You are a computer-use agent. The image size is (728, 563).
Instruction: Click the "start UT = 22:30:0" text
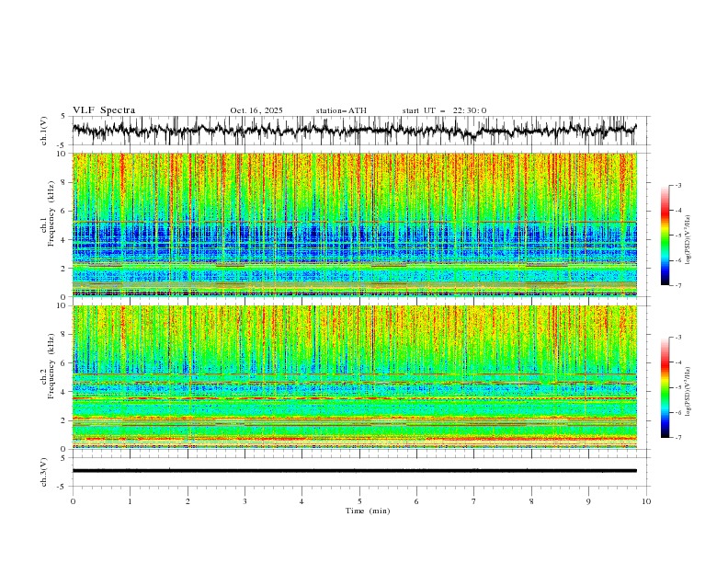point(444,110)
